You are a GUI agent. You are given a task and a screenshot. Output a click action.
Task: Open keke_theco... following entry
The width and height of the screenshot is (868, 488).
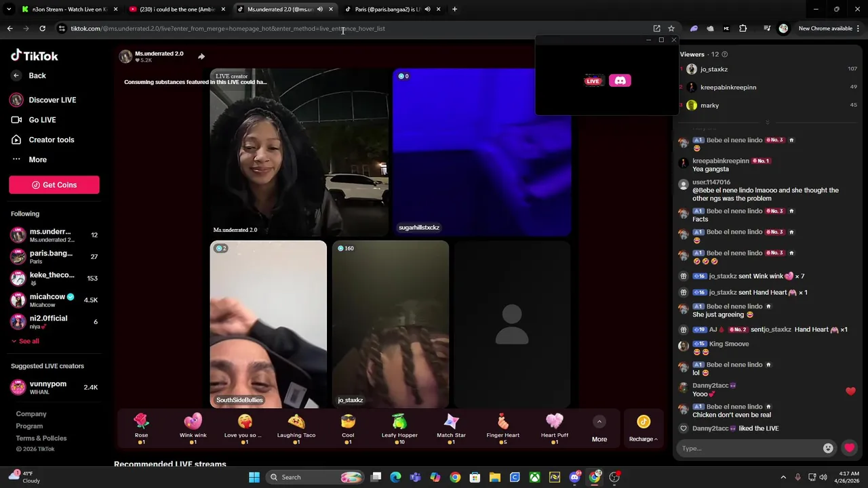54,278
